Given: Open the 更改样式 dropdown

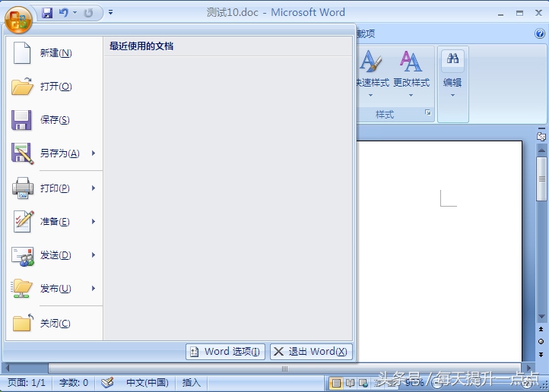Looking at the screenshot, I should [411, 74].
